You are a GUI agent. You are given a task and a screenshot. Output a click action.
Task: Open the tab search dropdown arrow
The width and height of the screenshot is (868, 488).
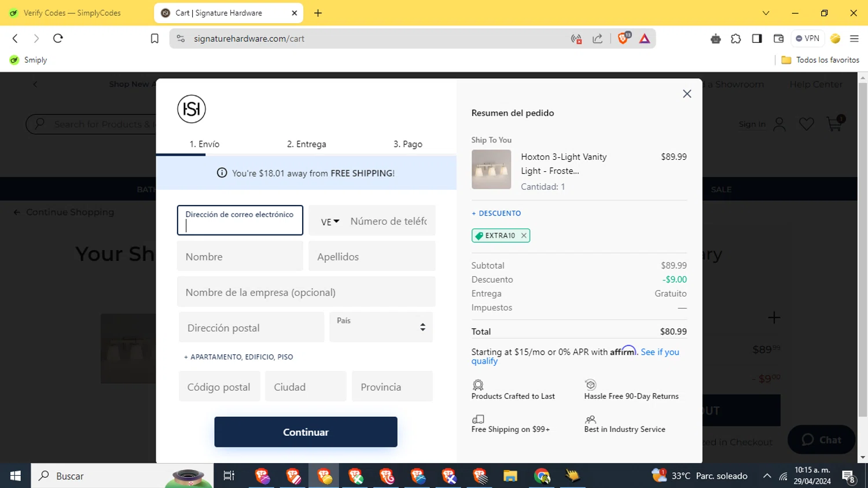[766, 13]
